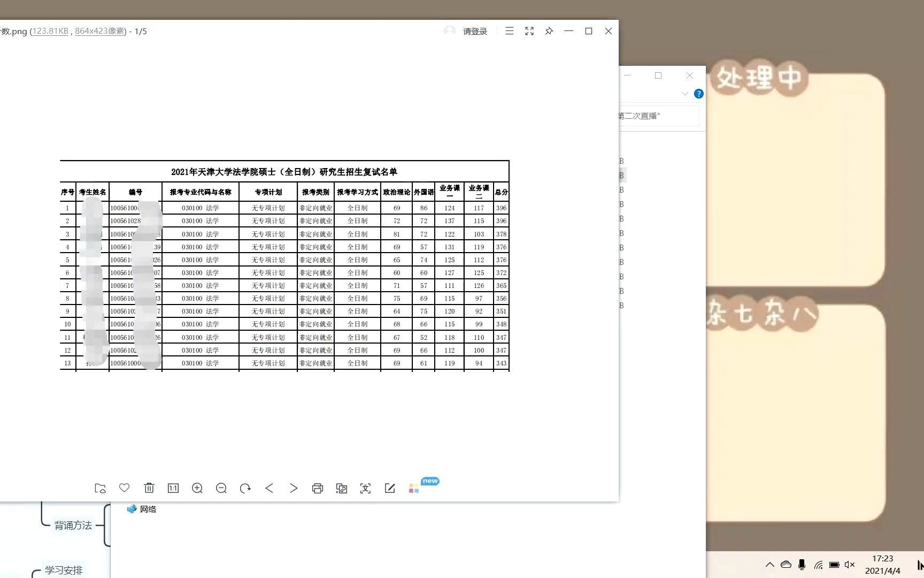
Task: Open the viewer's hamburger menu
Action: (510, 31)
